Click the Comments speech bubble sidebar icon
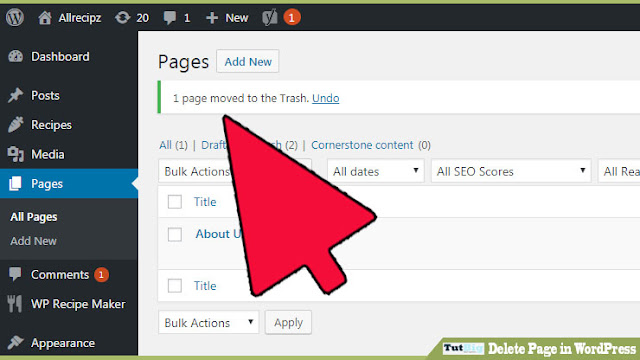Screen dimensions: 640x360 pos(15,274)
